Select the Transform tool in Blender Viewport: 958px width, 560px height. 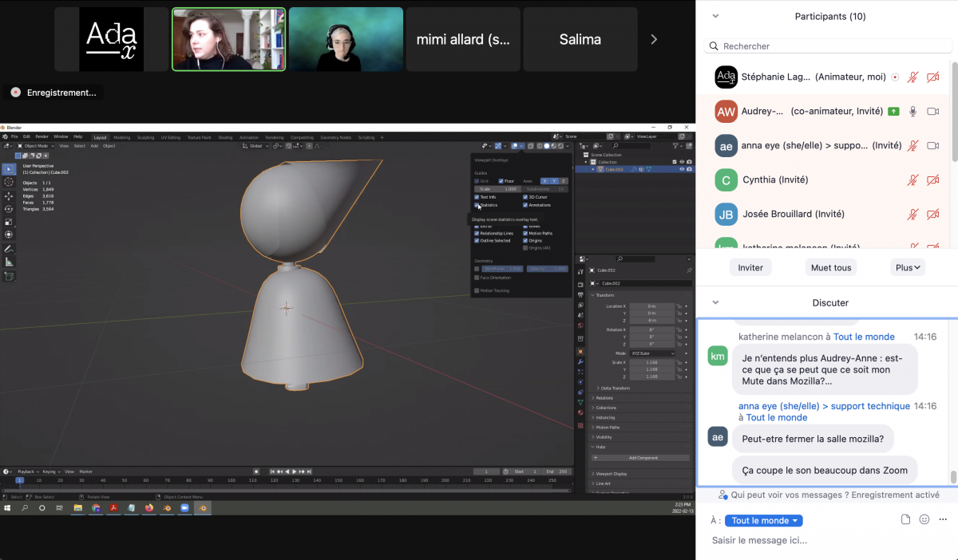(9, 234)
